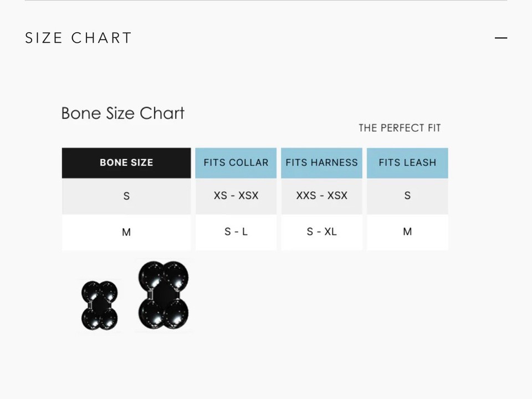532x399 pixels.
Task: Click THE PERFECT FIT text
Action: tap(400, 128)
